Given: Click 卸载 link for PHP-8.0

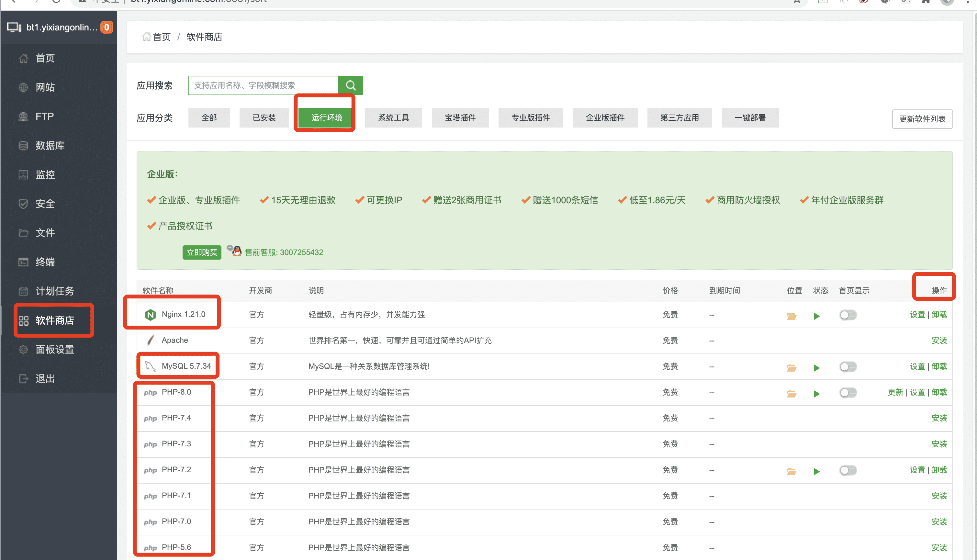Looking at the screenshot, I should pos(939,392).
